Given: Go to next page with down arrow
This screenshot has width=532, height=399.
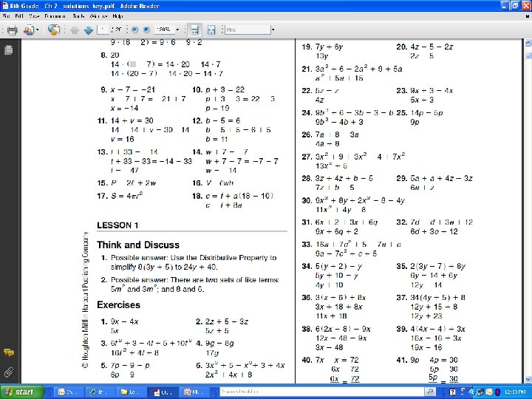Looking at the screenshot, I should pos(89,30).
